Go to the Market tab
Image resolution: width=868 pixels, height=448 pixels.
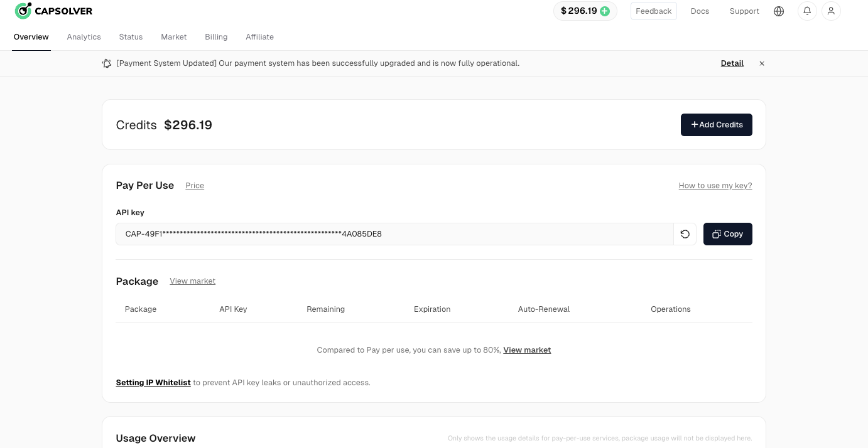tap(173, 37)
